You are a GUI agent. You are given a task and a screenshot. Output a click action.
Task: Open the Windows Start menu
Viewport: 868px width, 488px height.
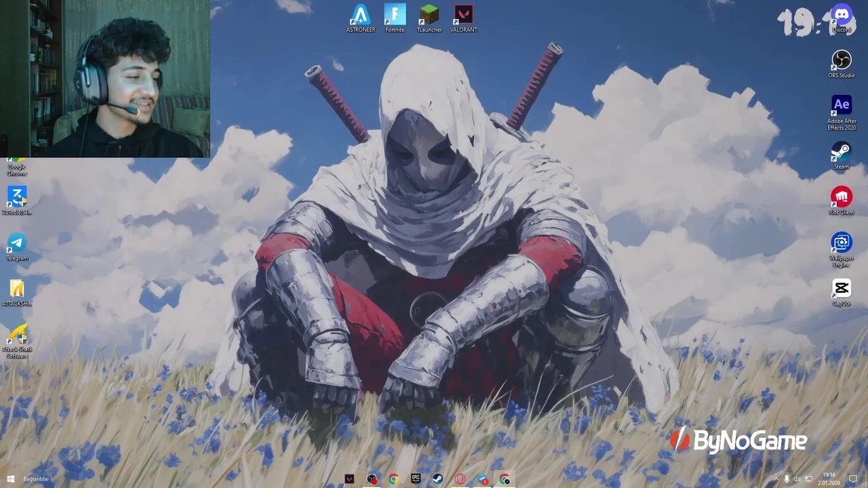pos(11,479)
